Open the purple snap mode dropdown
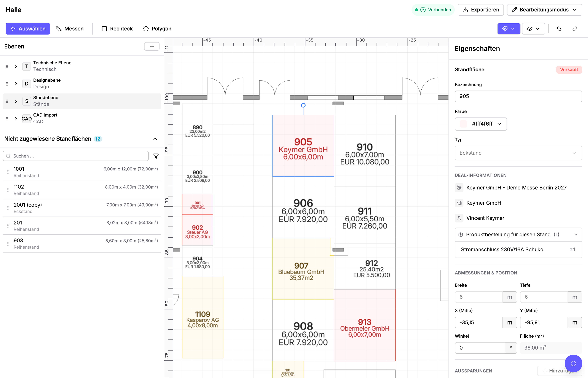 pos(509,29)
